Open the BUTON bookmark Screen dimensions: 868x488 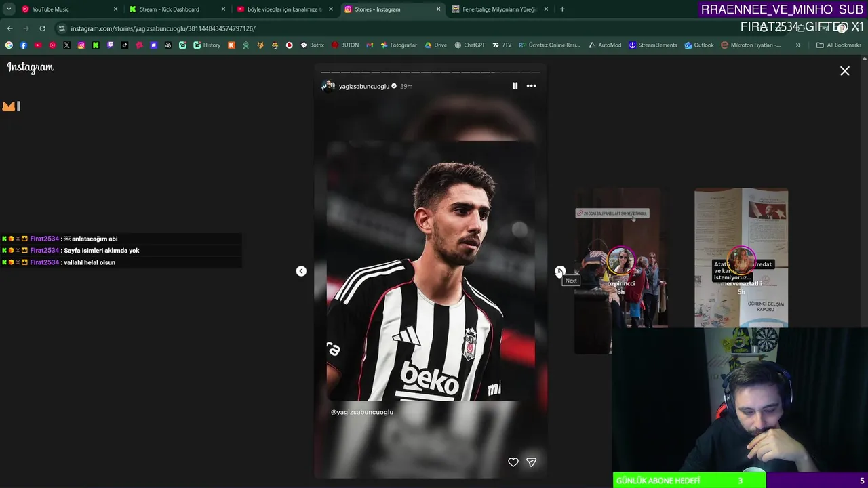coord(345,45)
